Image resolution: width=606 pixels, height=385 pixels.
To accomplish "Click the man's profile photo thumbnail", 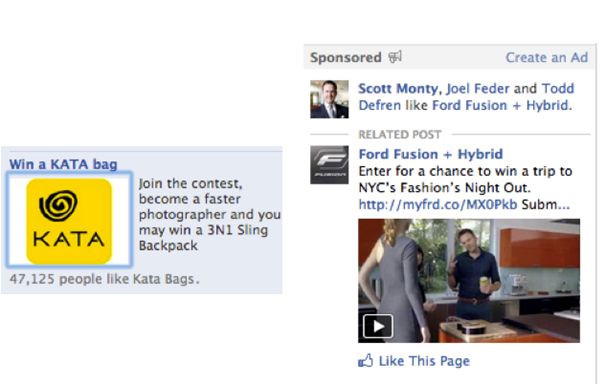I will click(x=329, y=99).
